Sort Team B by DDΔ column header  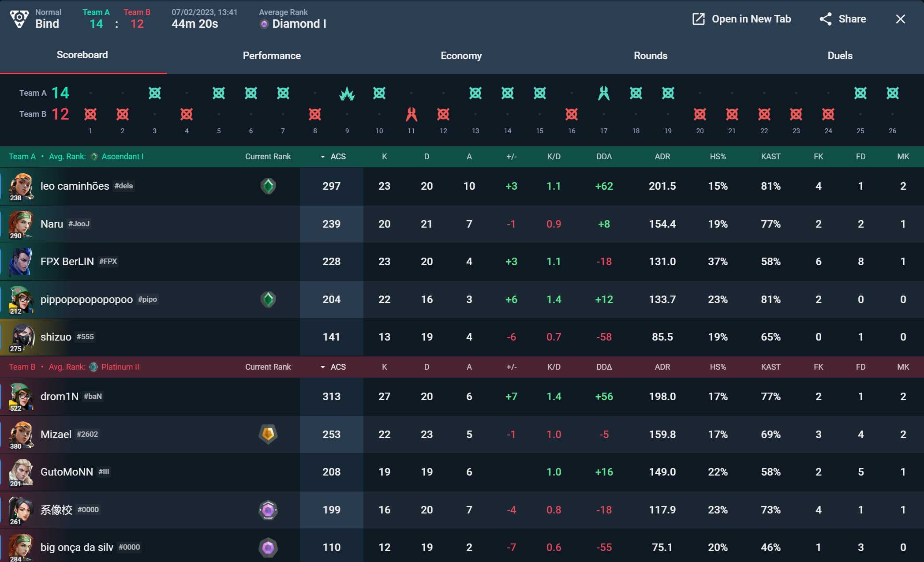[x=604, y=367]
